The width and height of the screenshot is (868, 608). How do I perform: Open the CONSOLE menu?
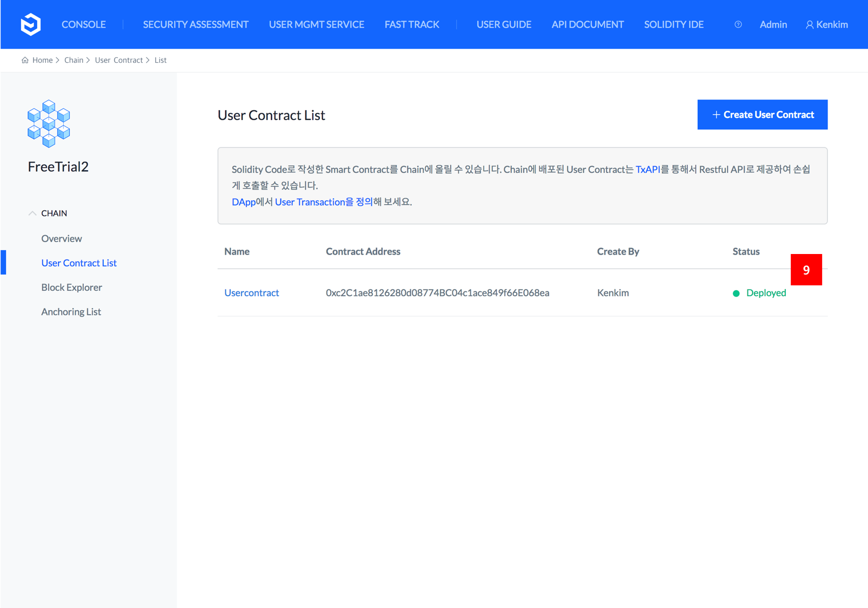click(x=84, y=24)
